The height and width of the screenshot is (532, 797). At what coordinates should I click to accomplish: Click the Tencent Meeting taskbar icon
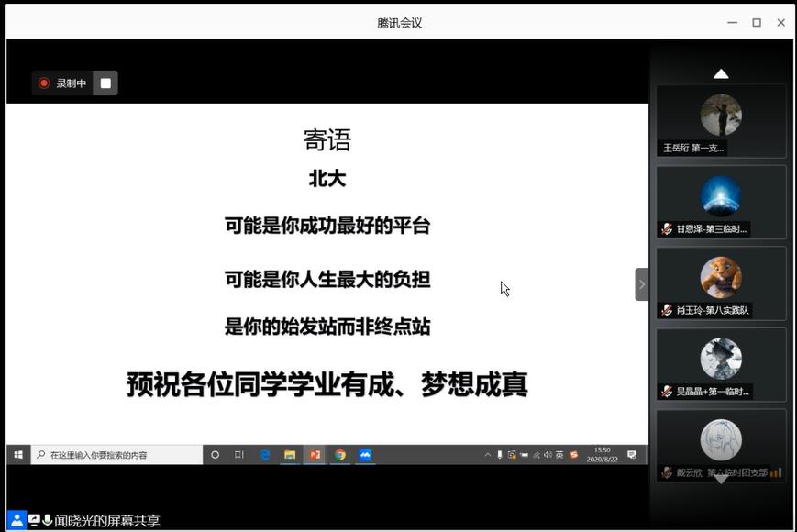tap(365, 455)
